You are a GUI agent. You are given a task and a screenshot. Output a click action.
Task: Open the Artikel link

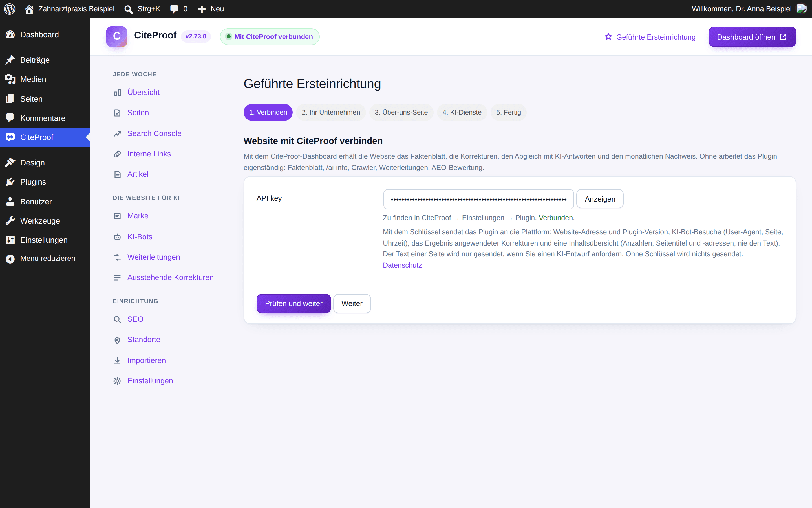click(138, 174)
